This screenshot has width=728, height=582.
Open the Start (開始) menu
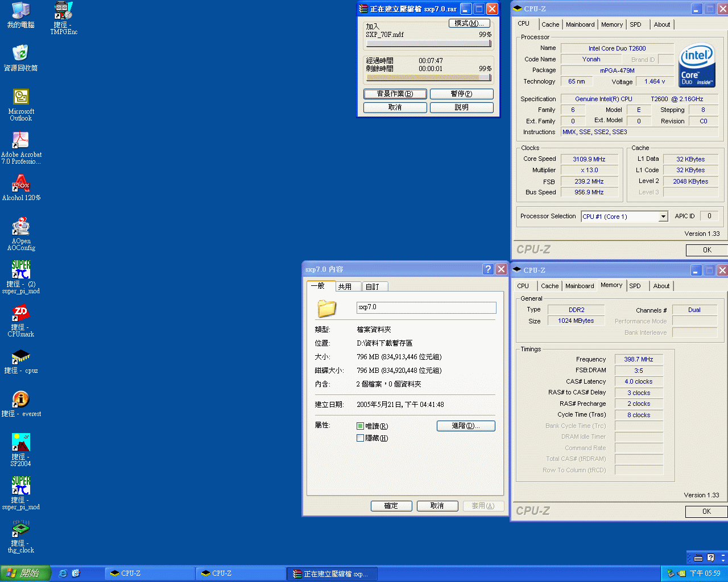pyautogui.click(x=26, y=573)
